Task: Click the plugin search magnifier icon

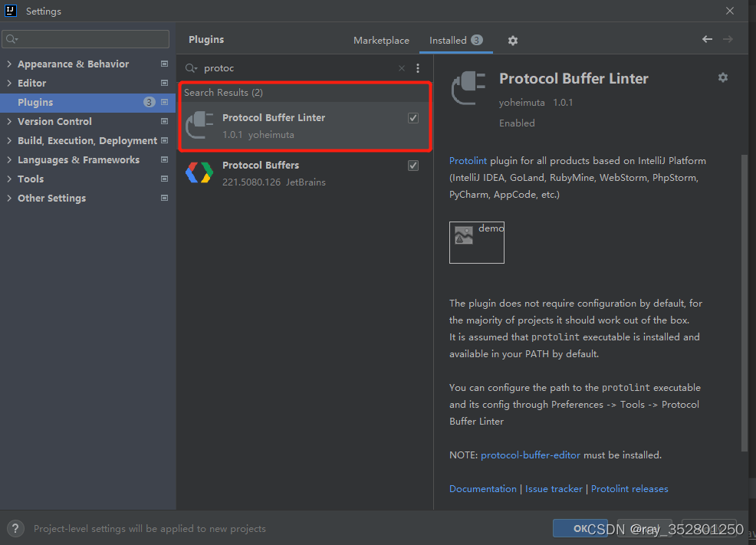Action: point(191,68)
